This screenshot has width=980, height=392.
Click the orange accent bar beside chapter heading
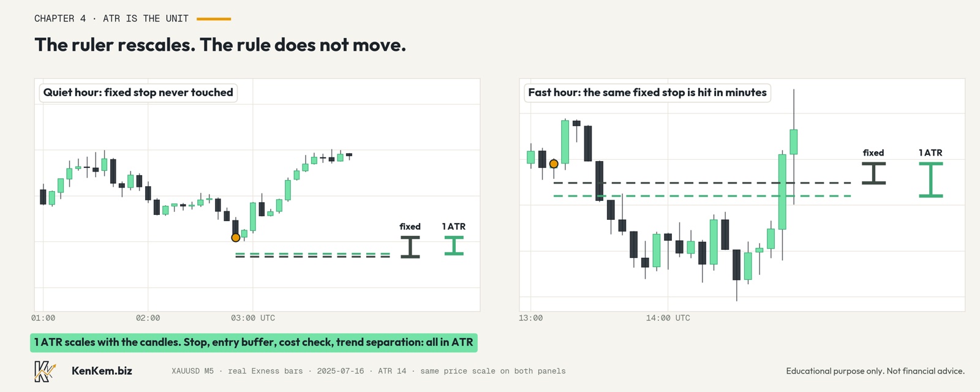pyautogui.click(x=214, y=19)
